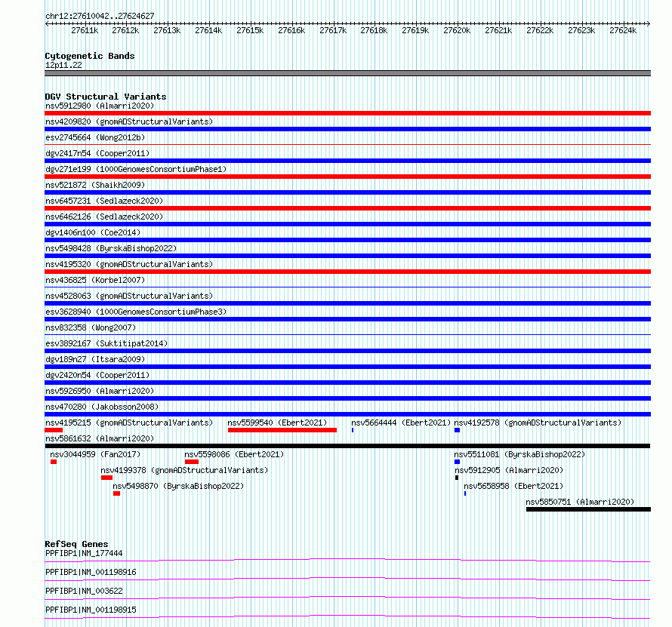Click the DGV Structural Variants track title
The height and width of the screenshot is (627, 672).
pos(106,97)
